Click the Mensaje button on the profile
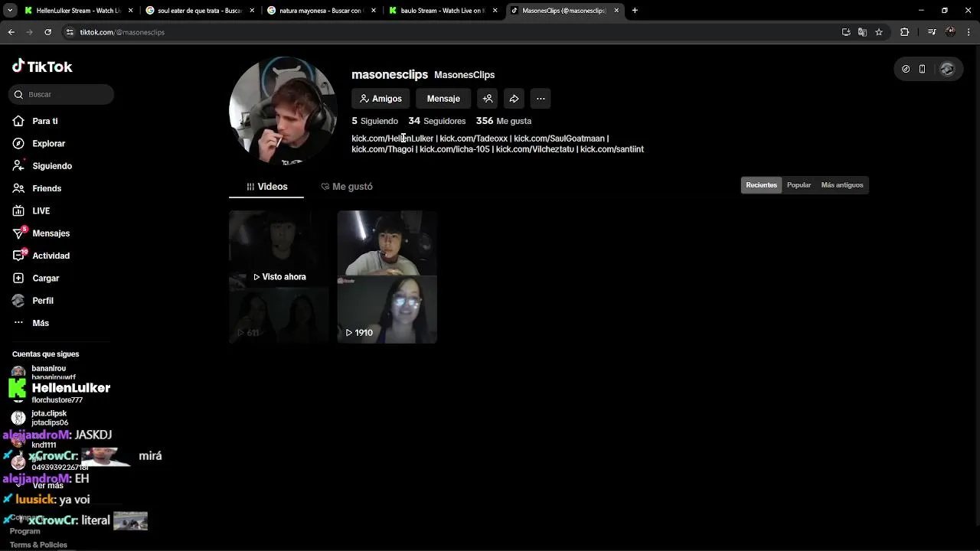The height and width of the screenshot is (551, 980). [443, 99]
